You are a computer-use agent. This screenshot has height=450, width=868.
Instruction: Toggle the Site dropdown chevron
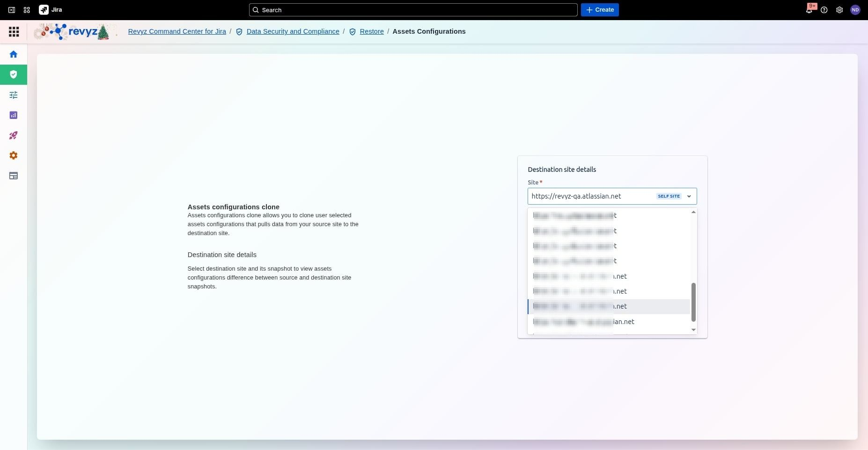pos(689,196)
